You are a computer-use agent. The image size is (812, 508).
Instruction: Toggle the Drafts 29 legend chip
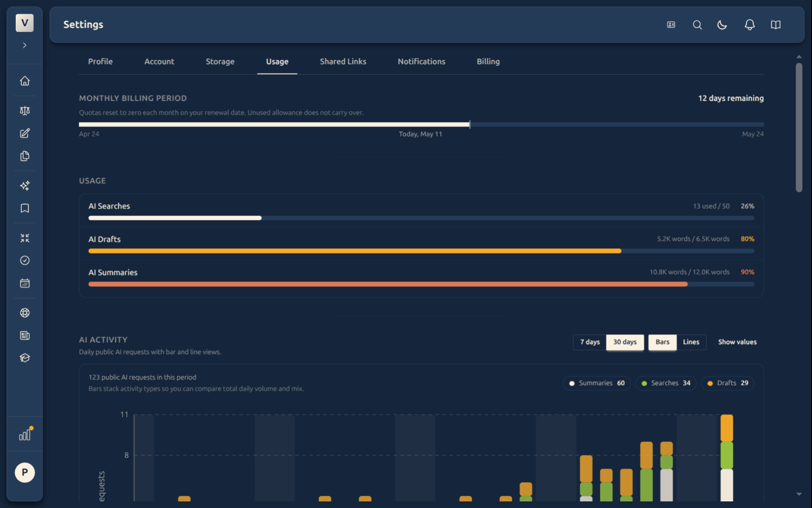[728, 383]
